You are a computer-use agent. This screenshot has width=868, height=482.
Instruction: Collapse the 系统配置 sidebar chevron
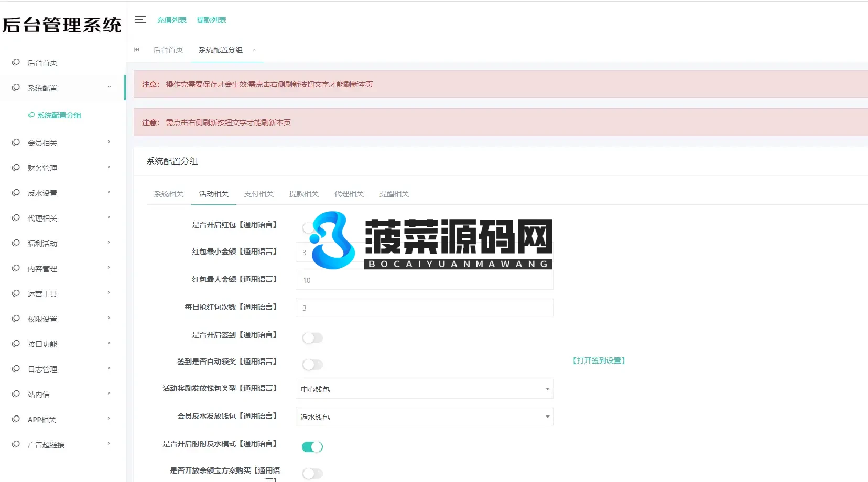tap(109, 87)
